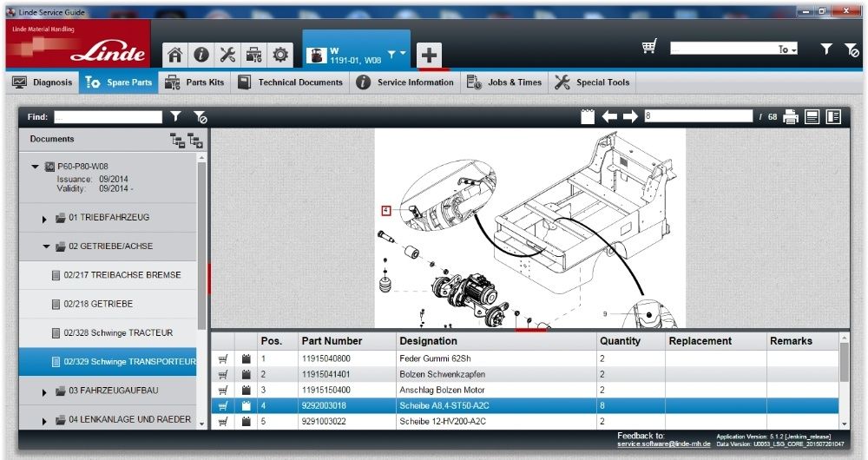Open the info icon in top toolbar

(201, 55)
